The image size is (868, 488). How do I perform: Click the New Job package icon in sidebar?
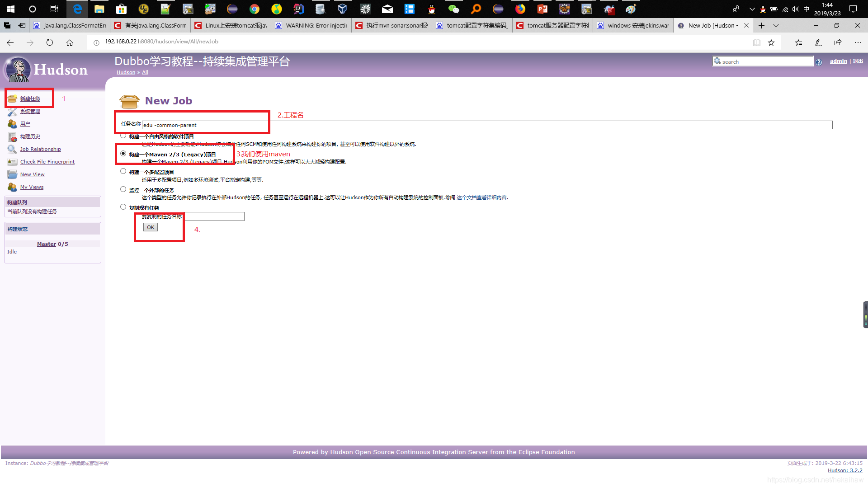[x=12, y=99]
